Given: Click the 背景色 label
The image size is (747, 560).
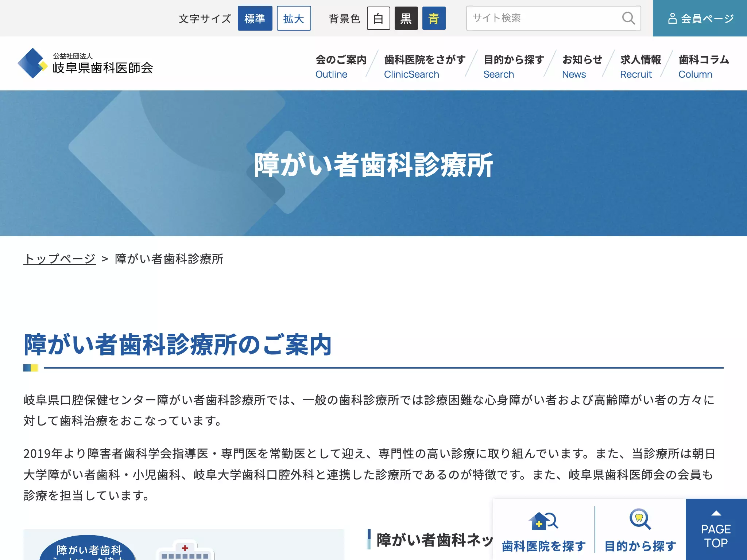Looking at the screenshot, I should coord(344,18).
